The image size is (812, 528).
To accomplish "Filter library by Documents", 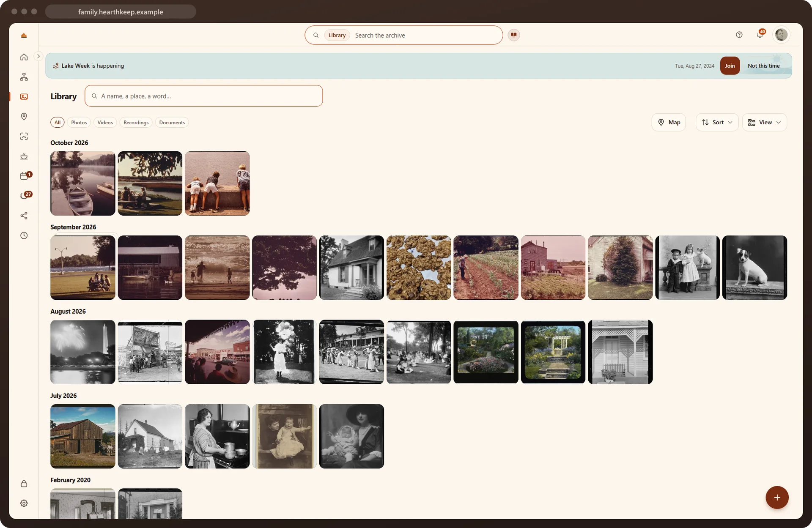I will click(x=172, y=123).
